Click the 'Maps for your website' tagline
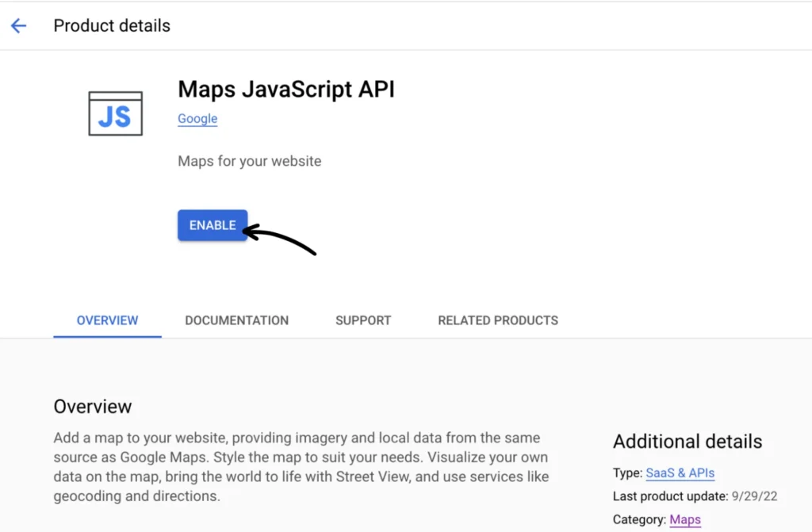Screen dimensions: 812x532 (249, 161)
